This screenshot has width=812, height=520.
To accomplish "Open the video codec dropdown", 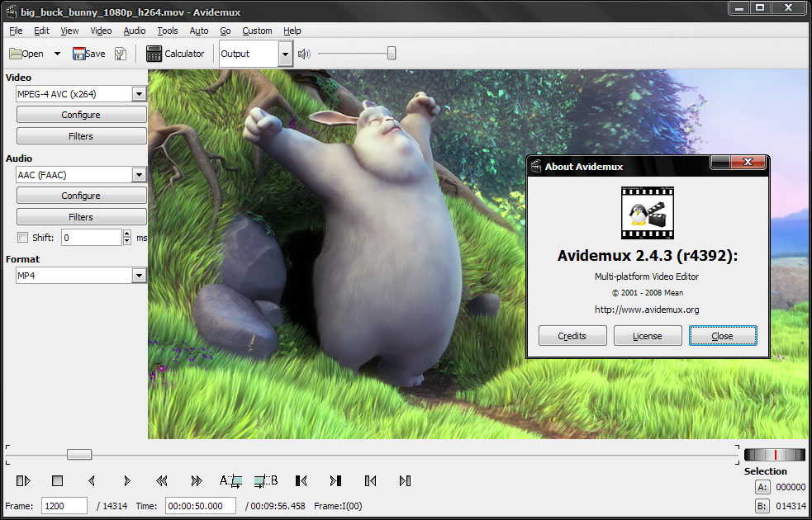I will pyautogui.click(x=140, y=93).
